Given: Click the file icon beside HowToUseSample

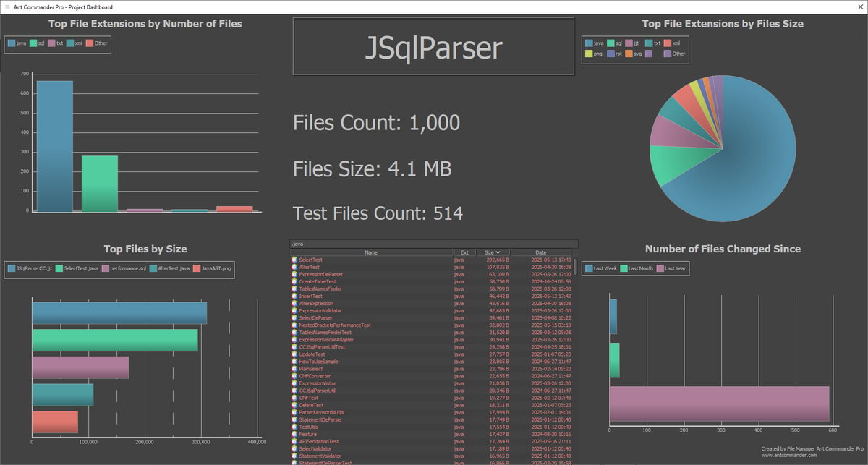Looking at the screenshot, I should click(x=294, y=362).
